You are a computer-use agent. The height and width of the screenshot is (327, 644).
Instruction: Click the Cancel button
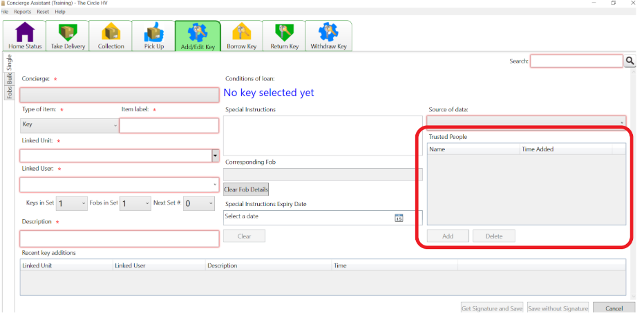coord(614,308)
